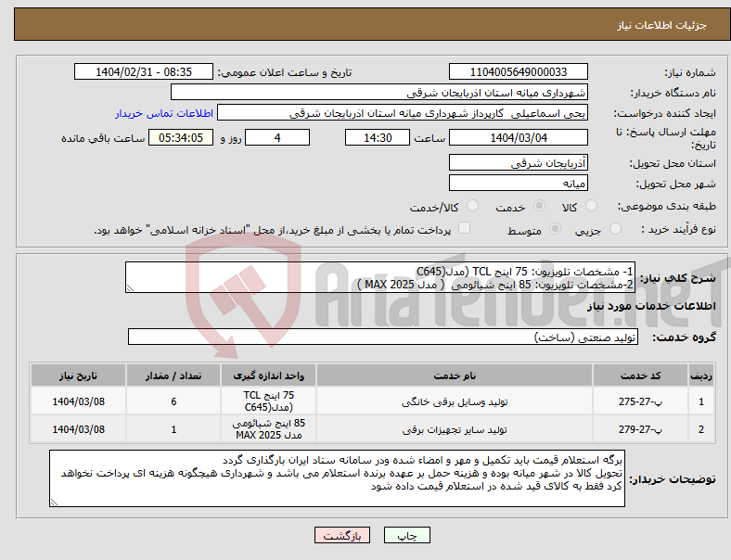
Task: Click the buyer notes textarea
Action: tap(337, 478)
